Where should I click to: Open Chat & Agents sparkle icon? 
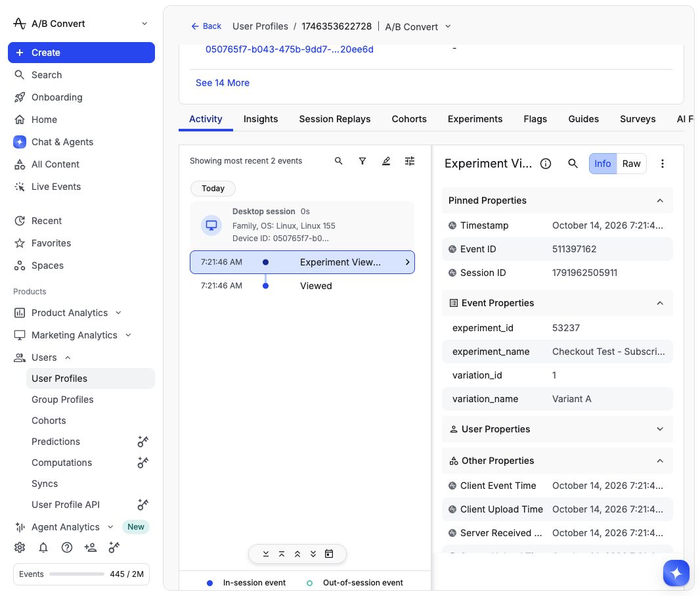(x=20, y=142)
